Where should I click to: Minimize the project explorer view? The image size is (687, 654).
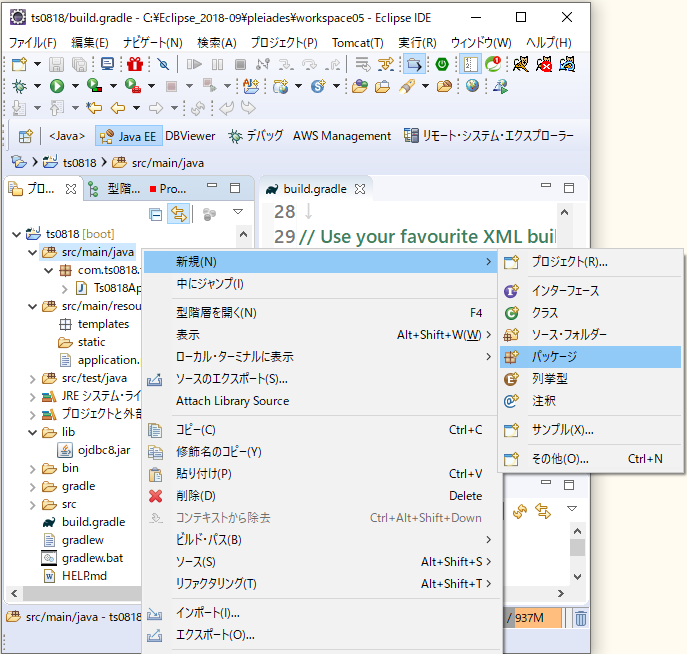212,186
